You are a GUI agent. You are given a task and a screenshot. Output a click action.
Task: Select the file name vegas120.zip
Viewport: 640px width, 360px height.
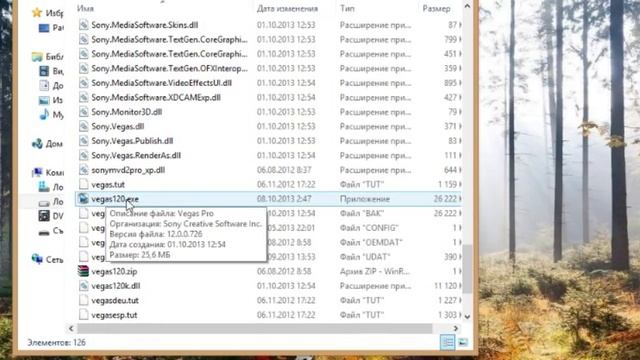114,271
